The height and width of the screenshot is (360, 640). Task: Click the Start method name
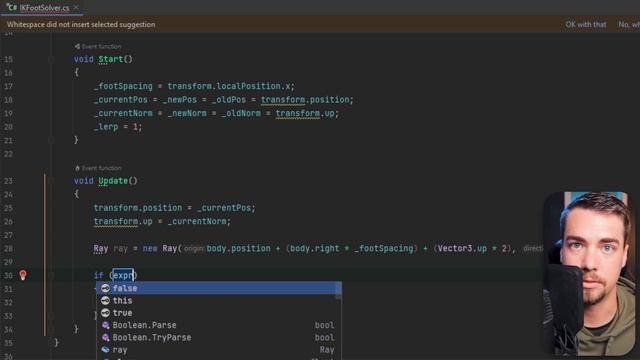point(111,59)
